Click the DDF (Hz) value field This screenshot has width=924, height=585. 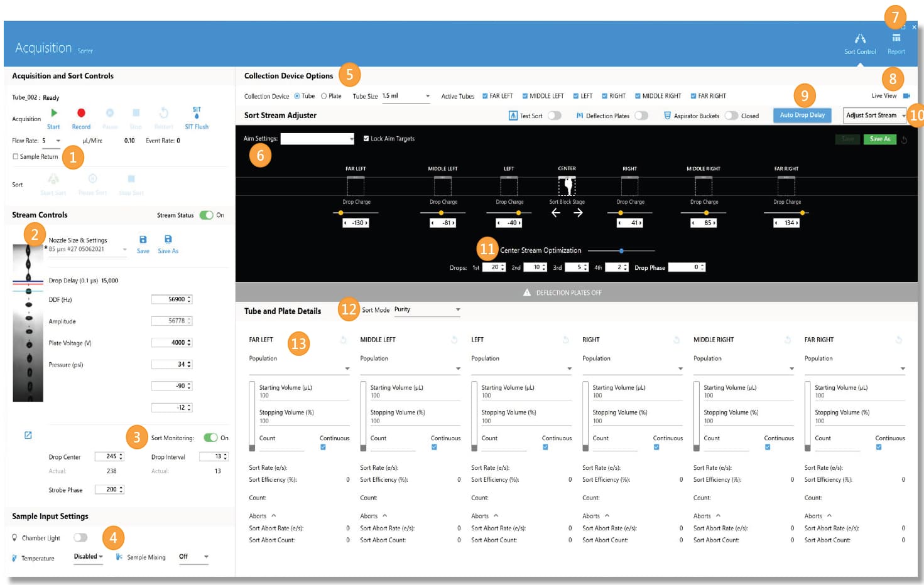171,299
